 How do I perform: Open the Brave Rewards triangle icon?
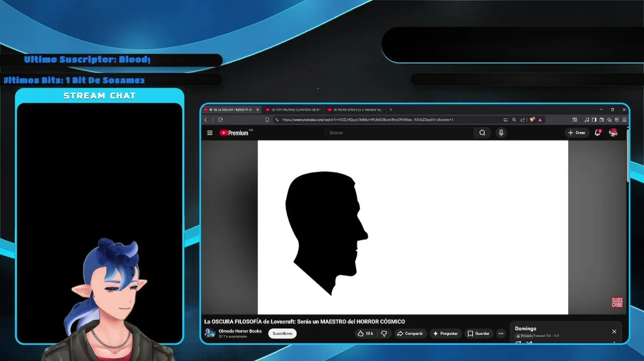[540, 120]
